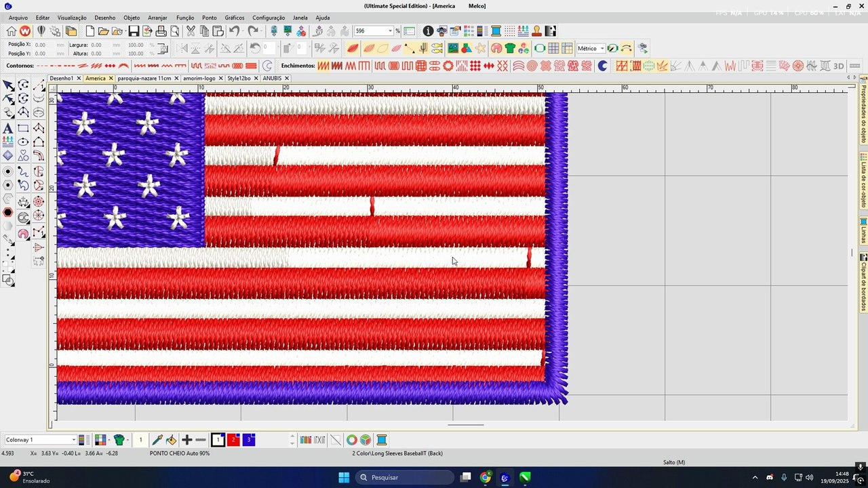Toggle the grid display button
This screenshot has width=868, height=488.
click(x=553, y=48)
